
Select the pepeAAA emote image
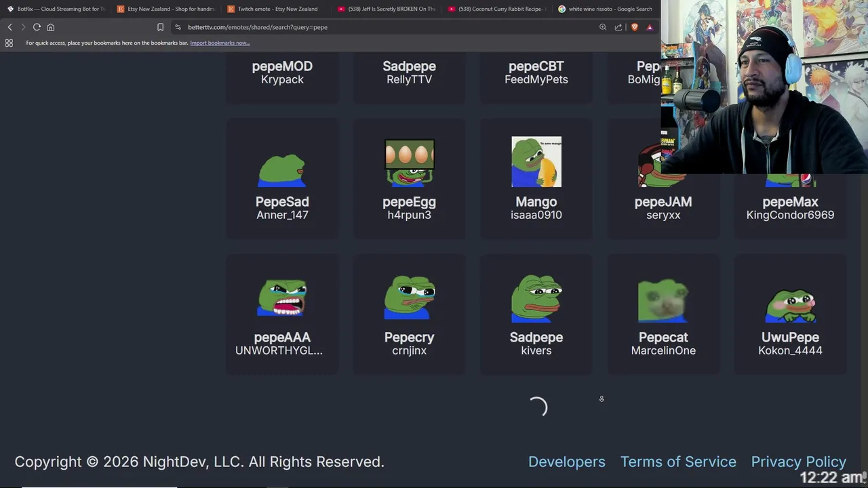point(282,298)
